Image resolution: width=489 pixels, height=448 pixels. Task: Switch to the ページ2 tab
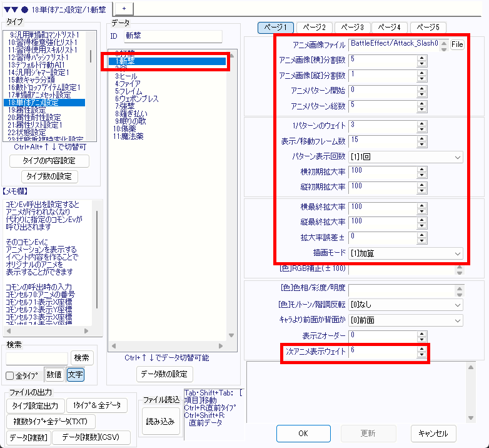313,28
